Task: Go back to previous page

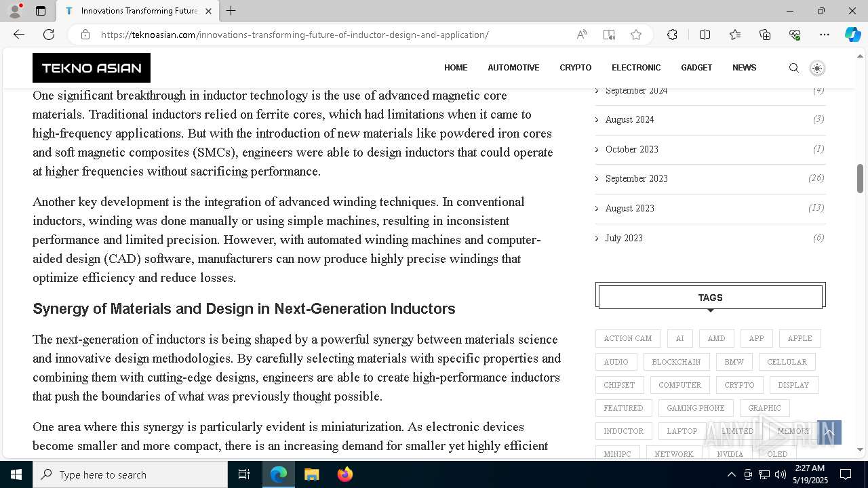Action: [19, 35]
